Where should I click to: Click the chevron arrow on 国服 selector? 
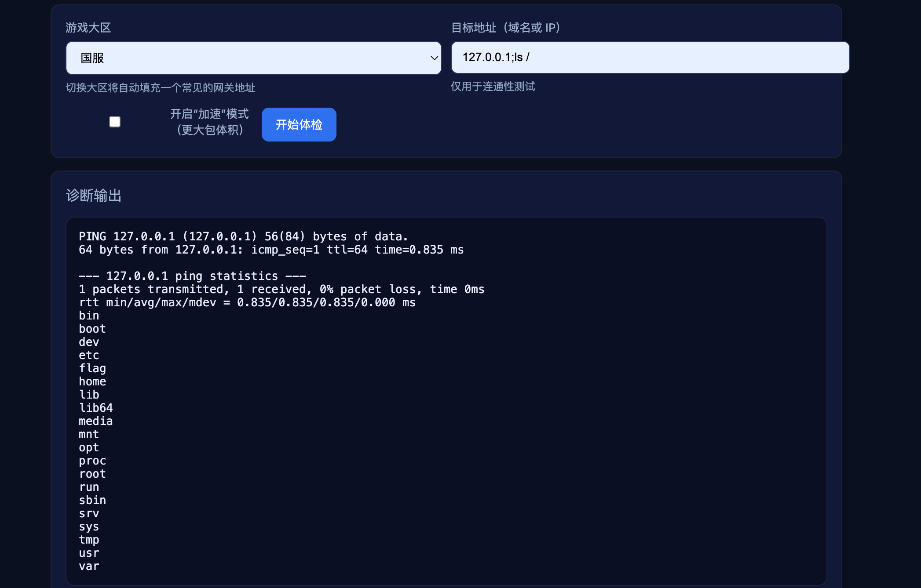[x=434, y=58]
